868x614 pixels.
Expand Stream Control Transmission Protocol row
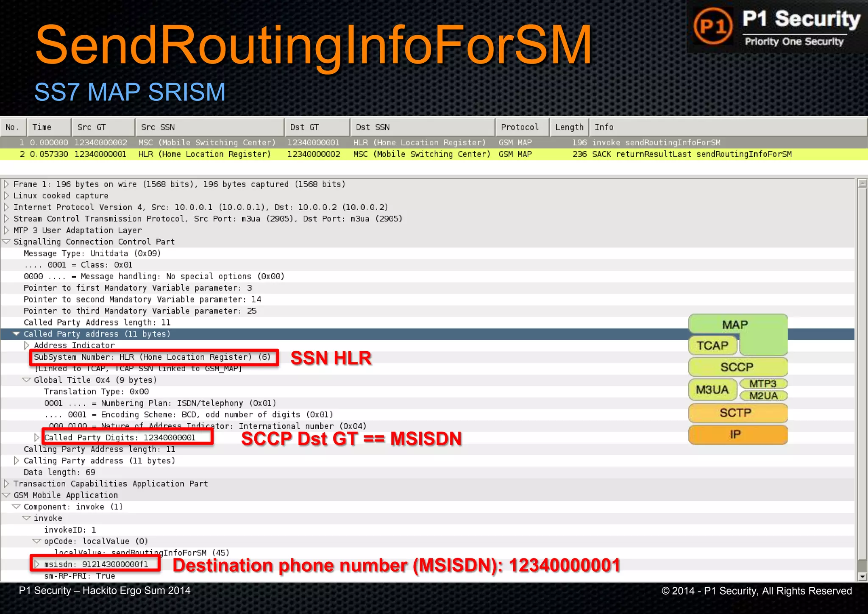[x=6, y=219]
